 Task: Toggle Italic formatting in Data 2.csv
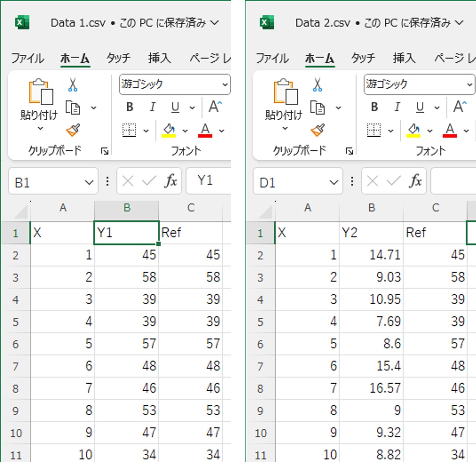pos(397,107)
